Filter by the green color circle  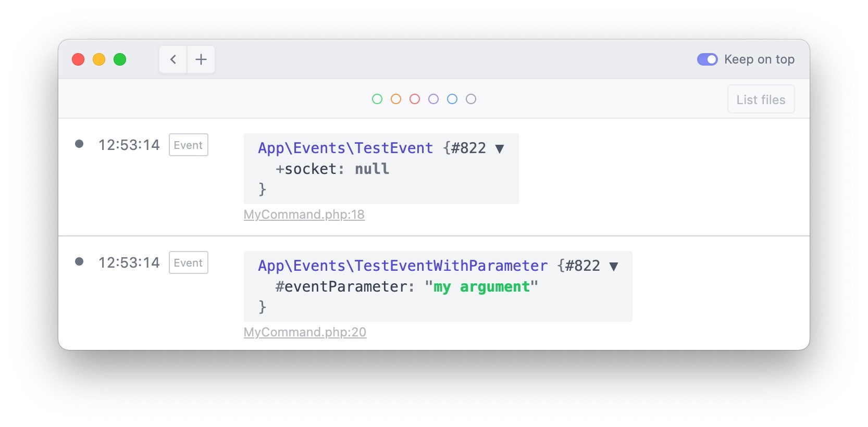[x=377, y=99]
